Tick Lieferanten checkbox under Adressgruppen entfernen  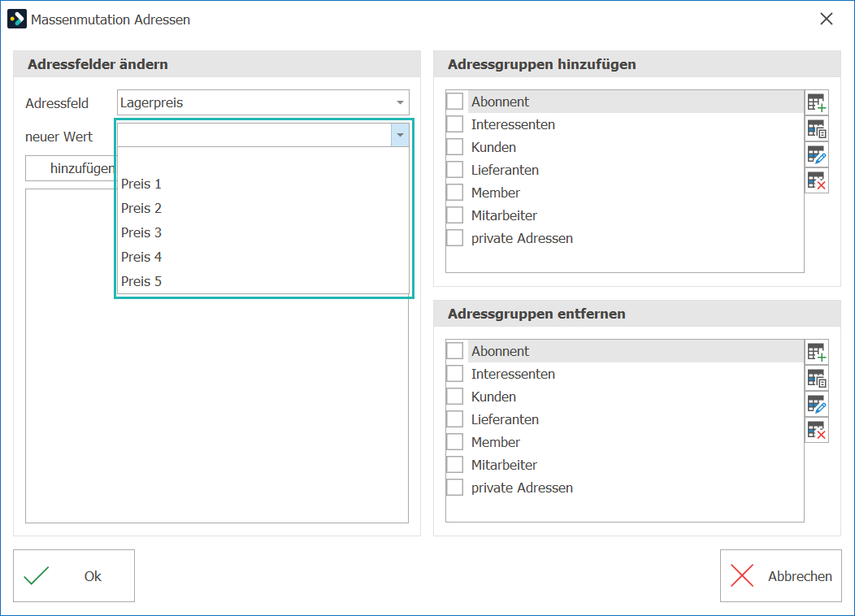tap(455, 419)
